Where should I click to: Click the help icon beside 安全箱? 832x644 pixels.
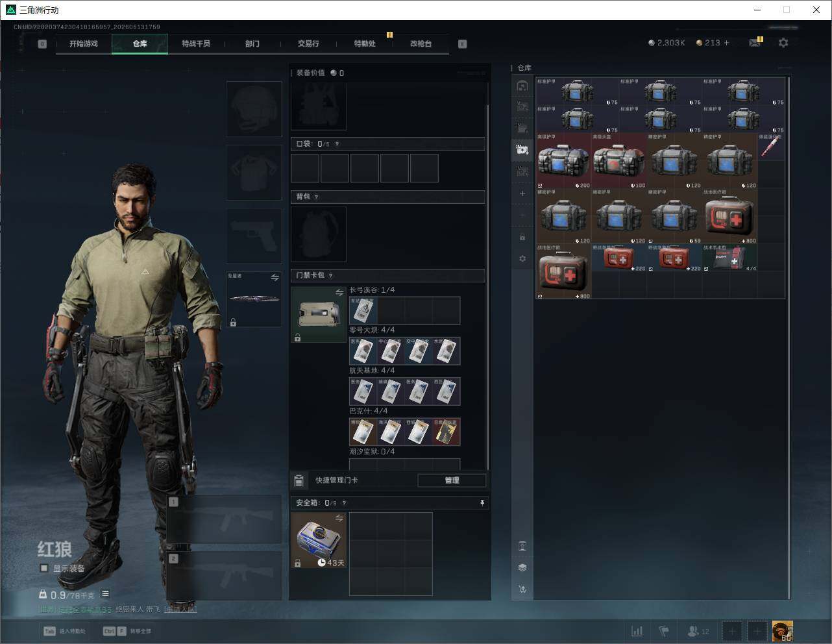(x=344, y=502)
